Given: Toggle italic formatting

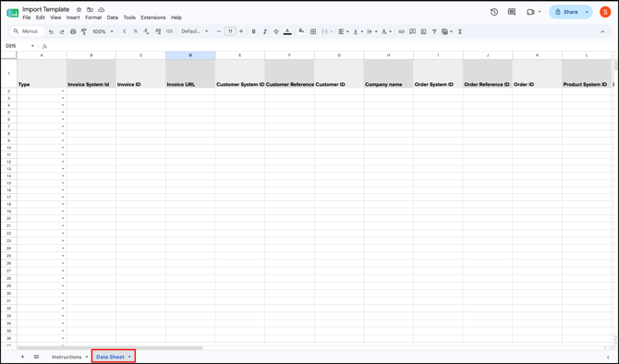Looking at the screenshot, I should pyautogui.click(x=265, y=31).
